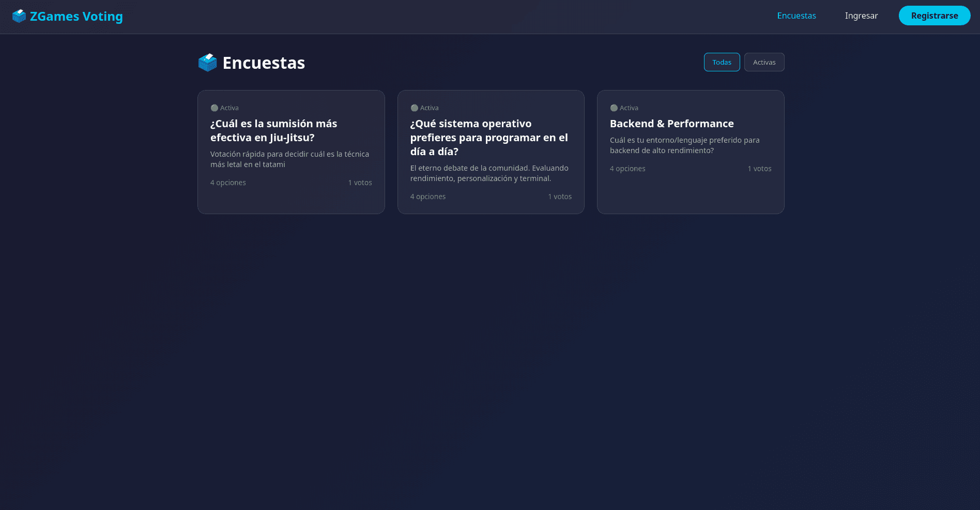Click '4 opciones' on the Jiu-Jitsu poll card
The width and height of the screenshot is (980, 510).
tap(228, 183)
